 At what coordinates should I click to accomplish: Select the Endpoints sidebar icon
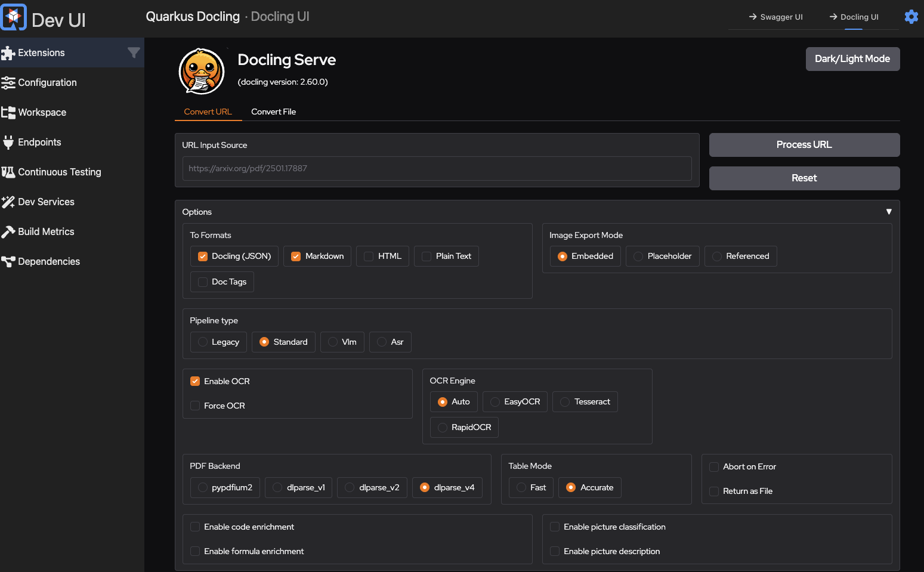(8, 142)
